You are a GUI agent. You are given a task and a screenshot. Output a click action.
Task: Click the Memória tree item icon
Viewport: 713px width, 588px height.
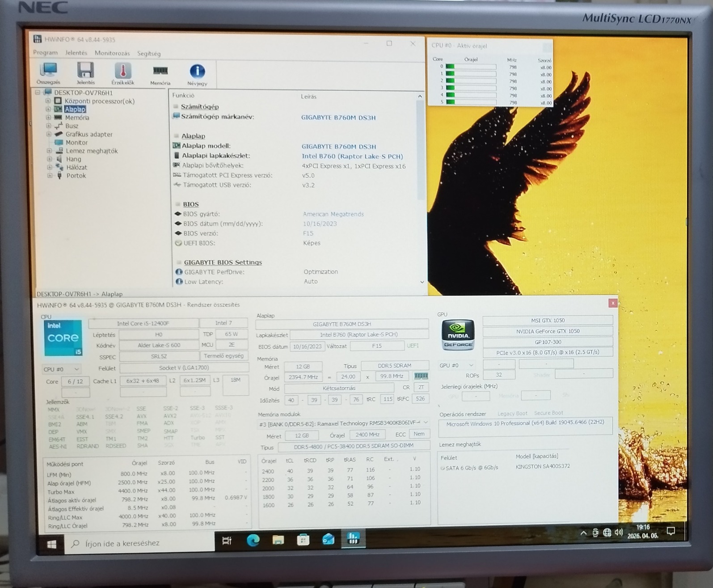[x=58, y=118]
